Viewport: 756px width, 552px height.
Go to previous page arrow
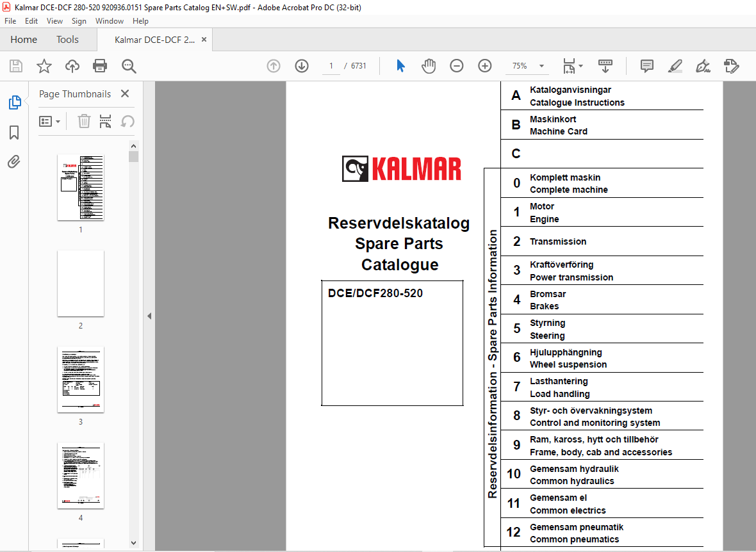click(274, 66)
